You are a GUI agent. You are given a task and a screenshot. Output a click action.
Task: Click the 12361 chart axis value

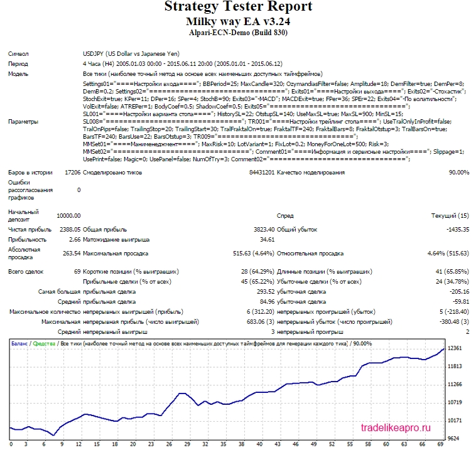tap(455, 348)
